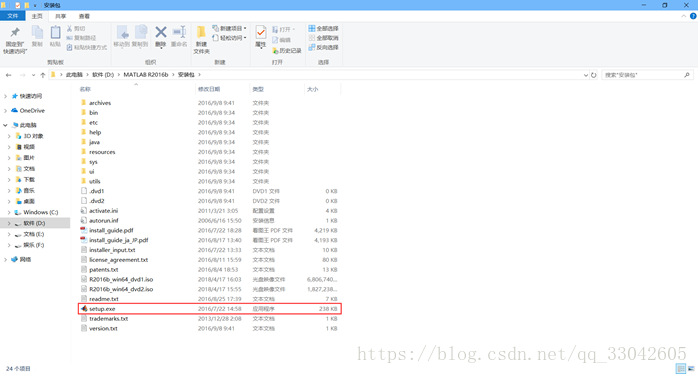Image resolution: width=698 pixels, height=374 pixels.
Task: Switch to the 共享 (Share) ribbon tab
Action: click(x=61, y=16)
